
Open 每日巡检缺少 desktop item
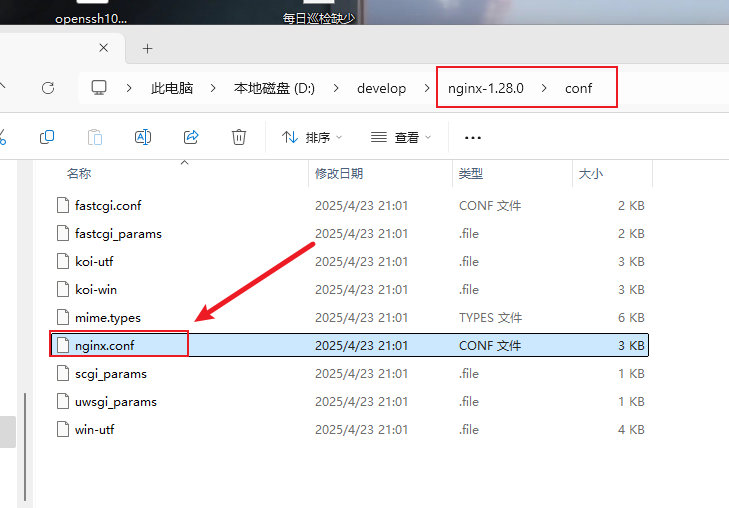tap(318, 19)
